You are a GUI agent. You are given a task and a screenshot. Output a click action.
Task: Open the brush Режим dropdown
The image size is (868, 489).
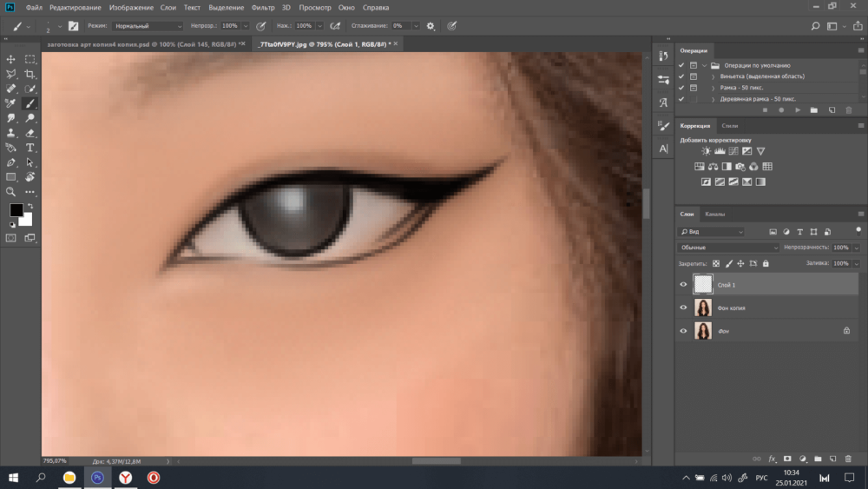click(148, 26)
